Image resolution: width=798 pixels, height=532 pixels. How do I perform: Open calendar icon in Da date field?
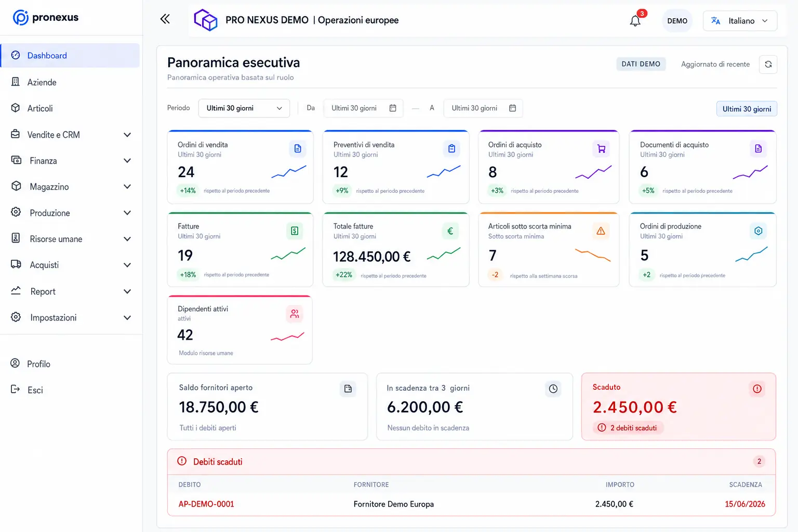[393, 108]
